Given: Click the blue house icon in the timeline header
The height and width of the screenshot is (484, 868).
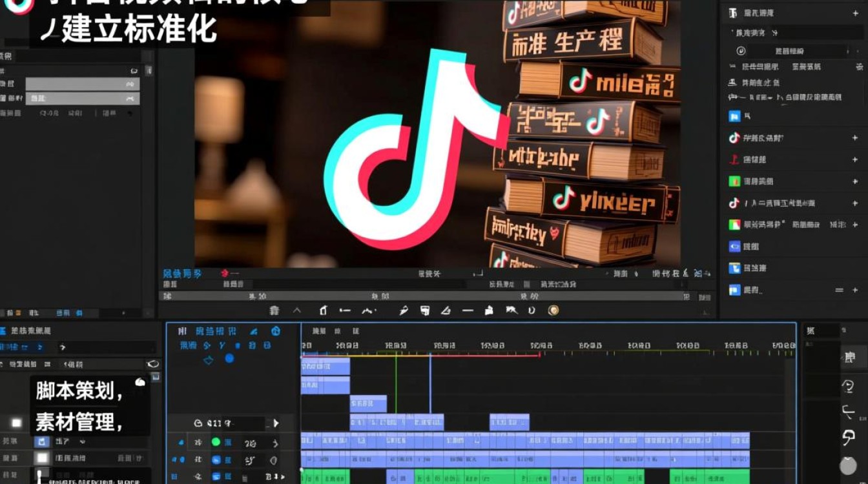Looking at the screenshot, I should click(x=276, y=331).
